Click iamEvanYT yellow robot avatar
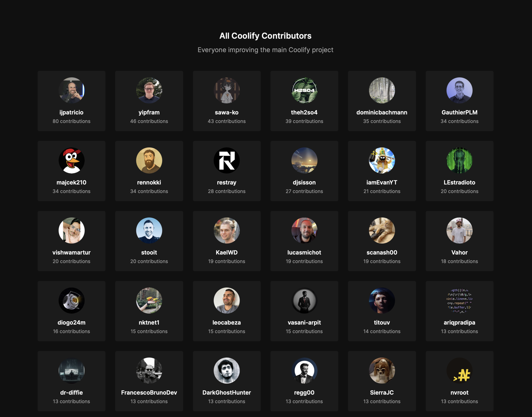The image size is (532, 417). point(382,160)
